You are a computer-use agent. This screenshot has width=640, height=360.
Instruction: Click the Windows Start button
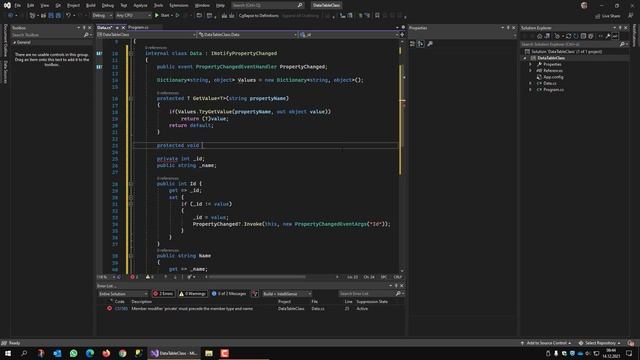pos(8,353)
